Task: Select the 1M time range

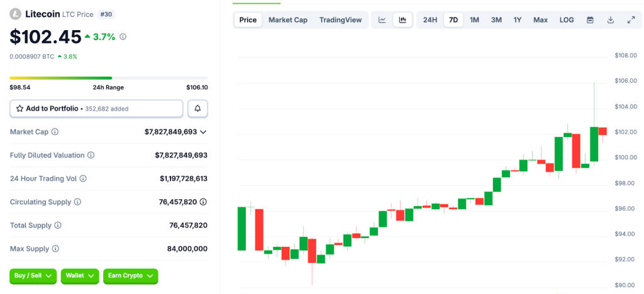Action: (x=474, y=20)
